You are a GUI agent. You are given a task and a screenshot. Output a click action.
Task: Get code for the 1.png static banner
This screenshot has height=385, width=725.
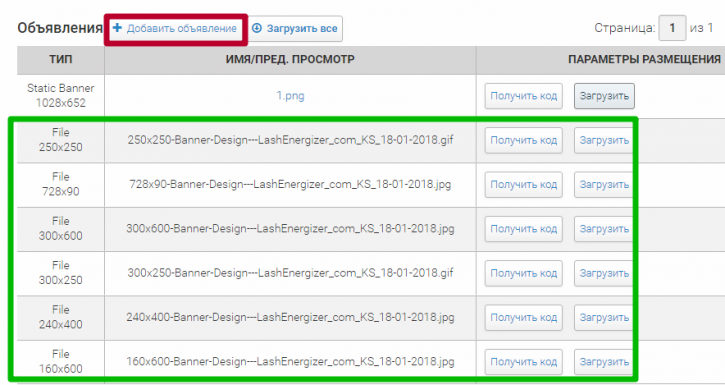[x=523, y=96]
